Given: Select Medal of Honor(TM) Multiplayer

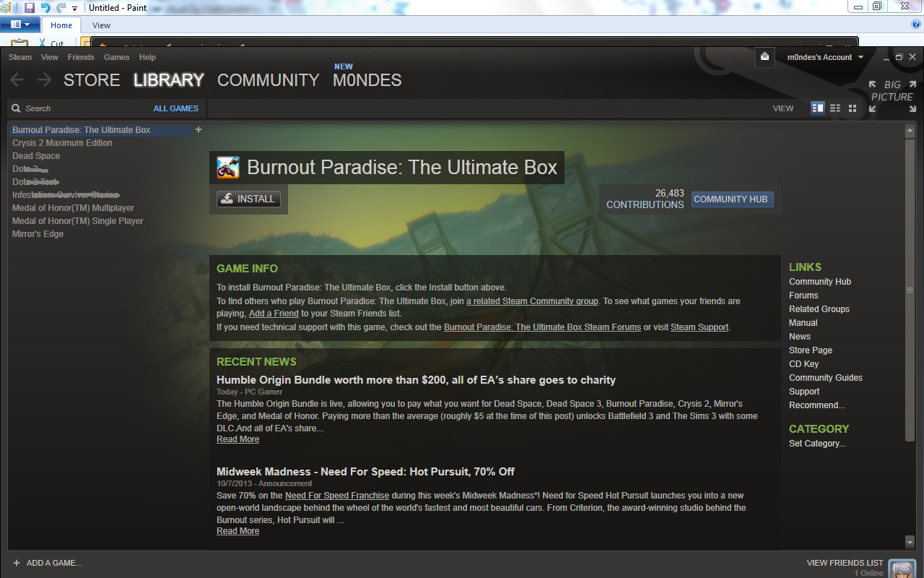Looking at the screenshot, I should click(x=73, y=208).
